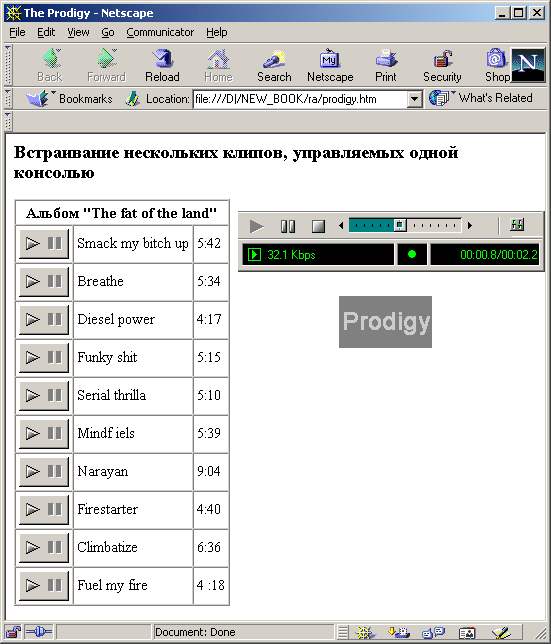This screenshot has width=551, height=644.
Task: Play the Narayan track
Action: 33,471
